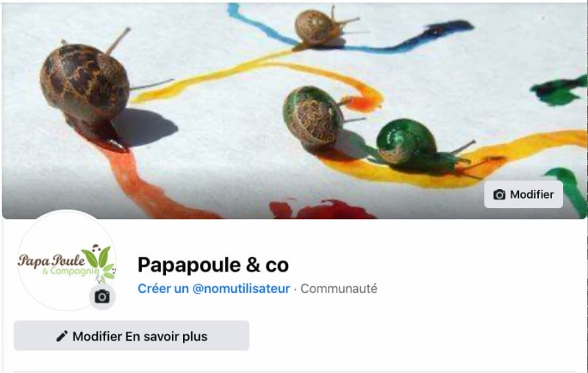Click the '& Compagnie' green text in logo
This screenshot has width=588, height=373.
coord(71,271)
